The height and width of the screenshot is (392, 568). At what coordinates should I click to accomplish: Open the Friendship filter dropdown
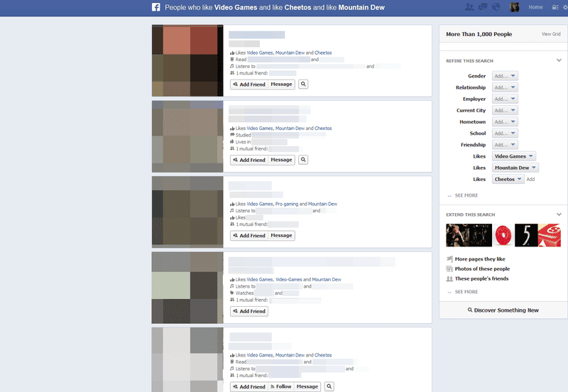pos(505,145)
